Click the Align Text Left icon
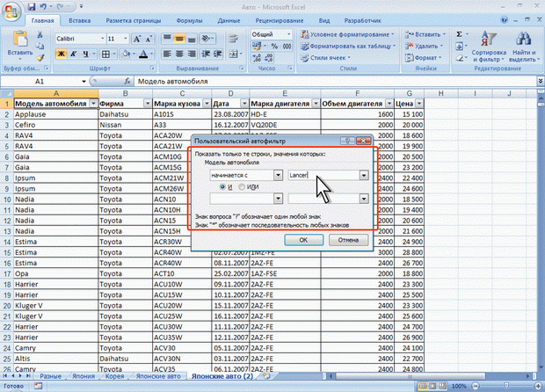This screenshot has height=392, width=545. tap(167, 54)
